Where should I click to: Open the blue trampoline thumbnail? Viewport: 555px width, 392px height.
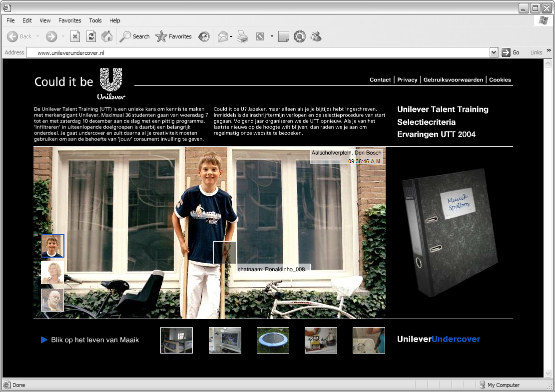click(x=273, y=341)
